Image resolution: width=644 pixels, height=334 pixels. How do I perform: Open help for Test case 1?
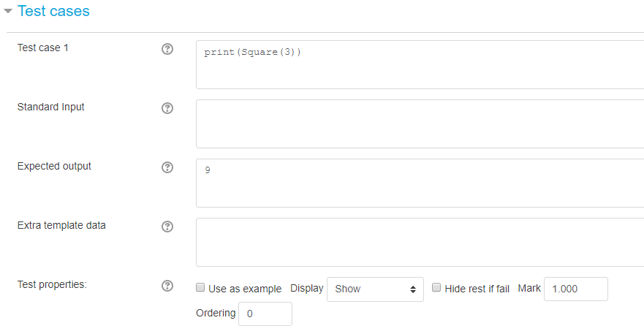tap(167, 49)
